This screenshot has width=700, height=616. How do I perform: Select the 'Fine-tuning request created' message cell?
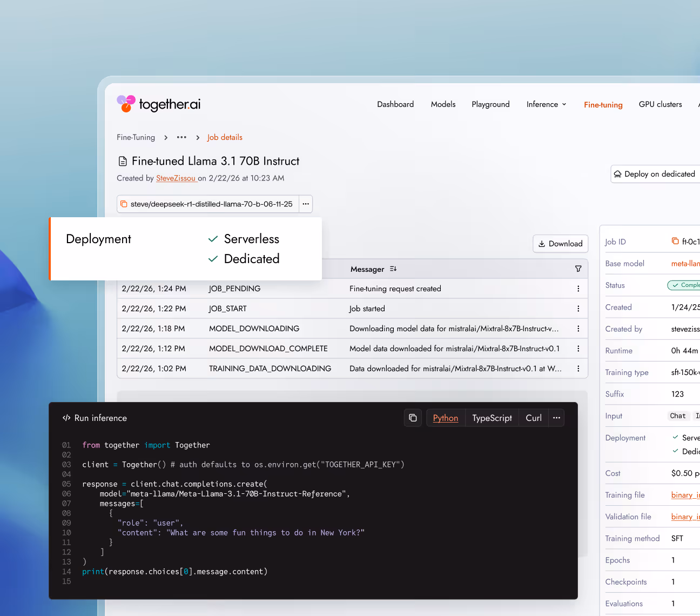pyautogui.click(x=395, y=289)
